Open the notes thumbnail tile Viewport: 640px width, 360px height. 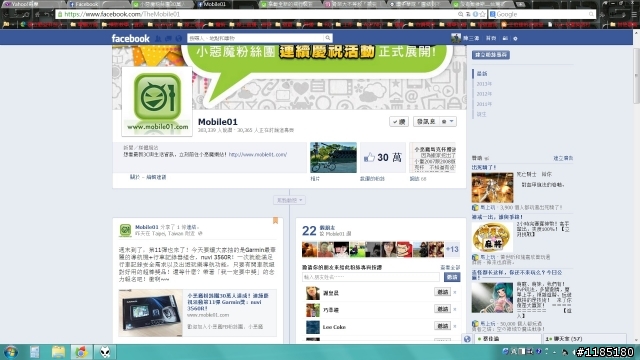click(433, 158)
